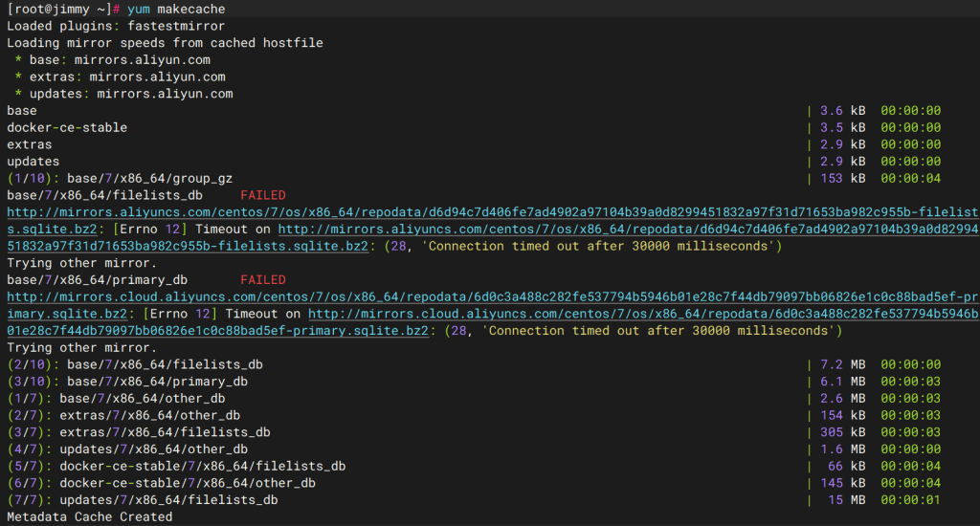This screenshot has width=980, height=526.
Task: Click the '153 kB' size of group_gz
Action: coord(842,179)
